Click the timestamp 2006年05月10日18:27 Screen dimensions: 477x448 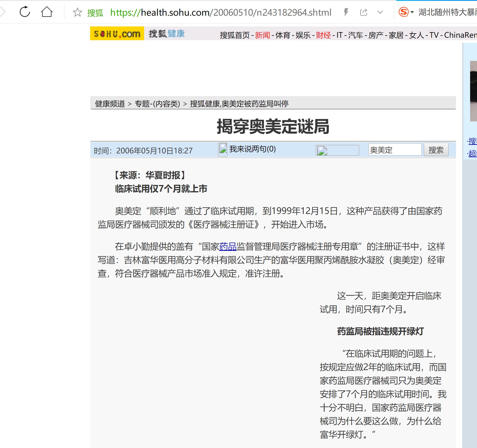tap(154, 151)
